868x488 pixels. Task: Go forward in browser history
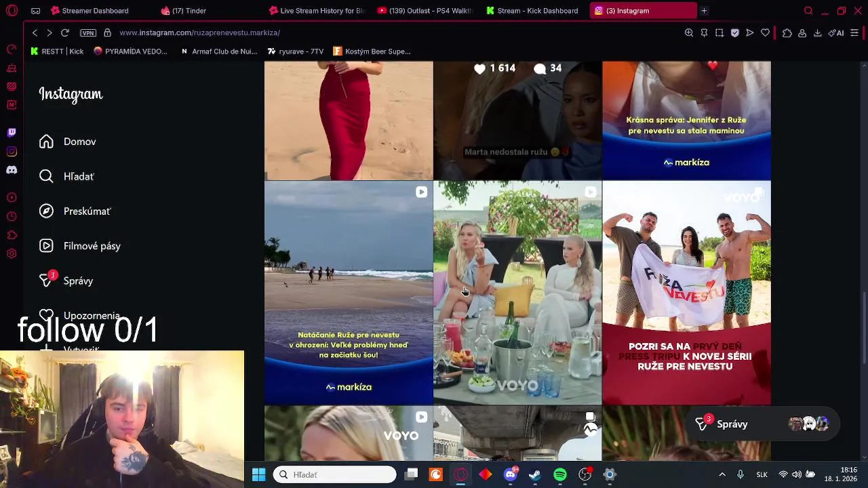(50, 33)
